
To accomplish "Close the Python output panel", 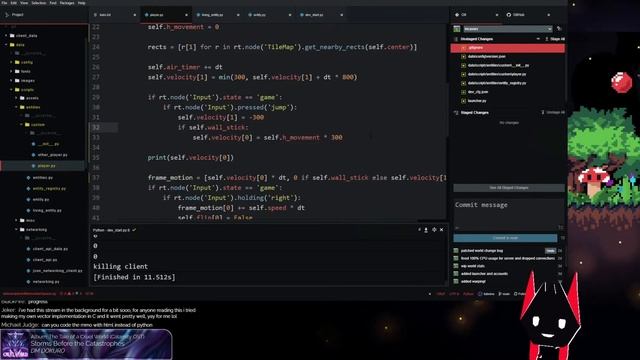I will (441, 230).
